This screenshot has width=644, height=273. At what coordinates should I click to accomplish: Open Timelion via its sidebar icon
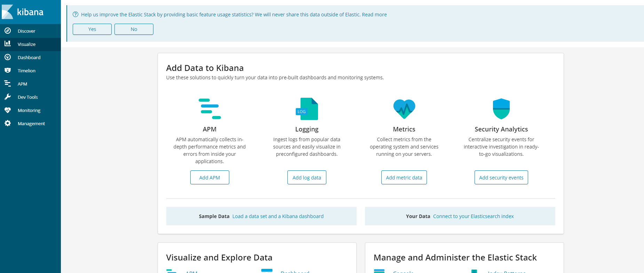pyautogui.click(x=8, y=70)
